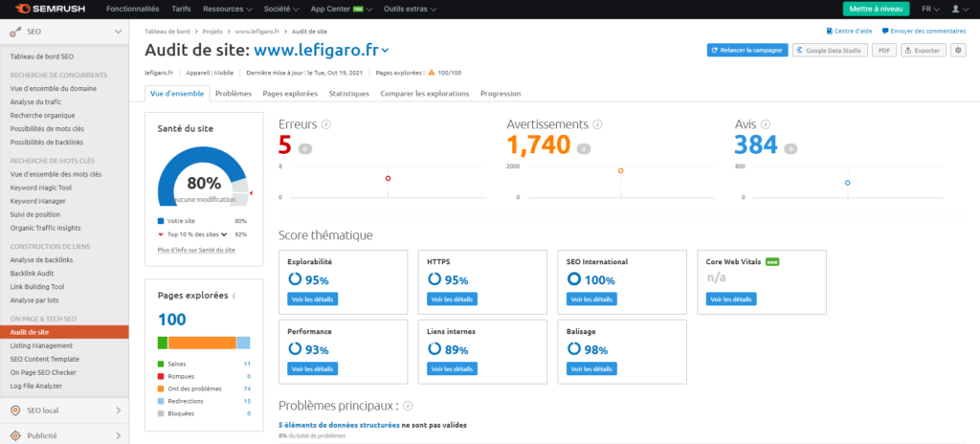Click Voir les détails under Explorabilité
This screenshot has width=980, height=444.
click(313, 299)
